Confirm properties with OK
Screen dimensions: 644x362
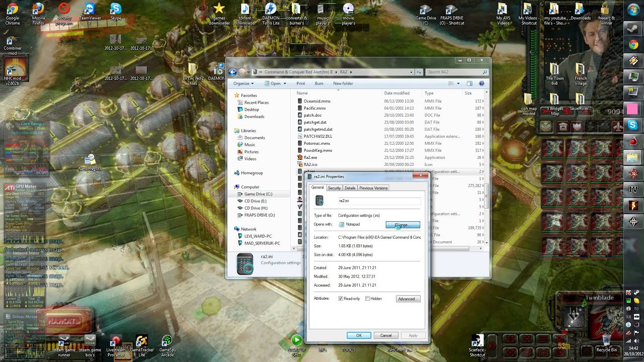click(359, 335)
